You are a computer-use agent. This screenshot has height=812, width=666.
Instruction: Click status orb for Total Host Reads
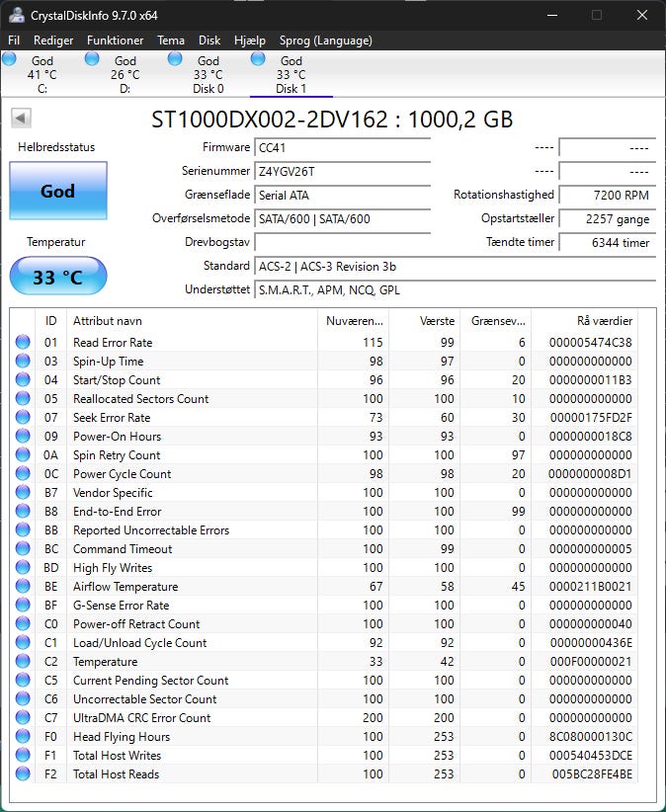(x=23, y=774)
